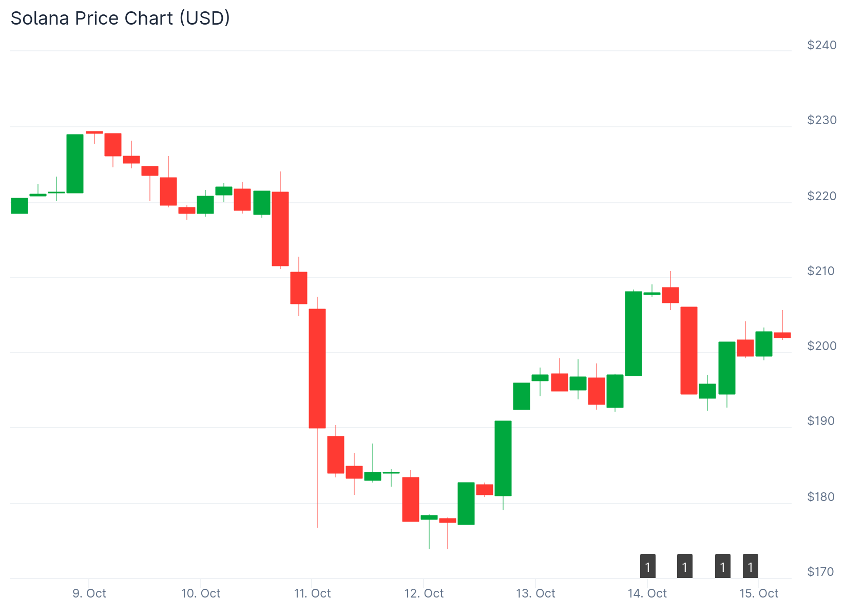This screenshot has height=616, width=844.
Task: Click the $240 price axis label
Action: tap(821, 45)
